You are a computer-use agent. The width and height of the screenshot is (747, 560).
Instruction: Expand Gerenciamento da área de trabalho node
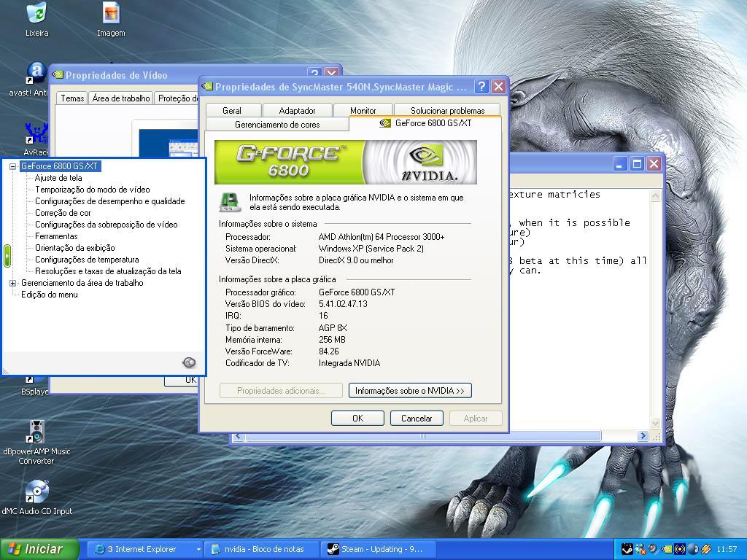pyautogui.click(x=13, y=283)
